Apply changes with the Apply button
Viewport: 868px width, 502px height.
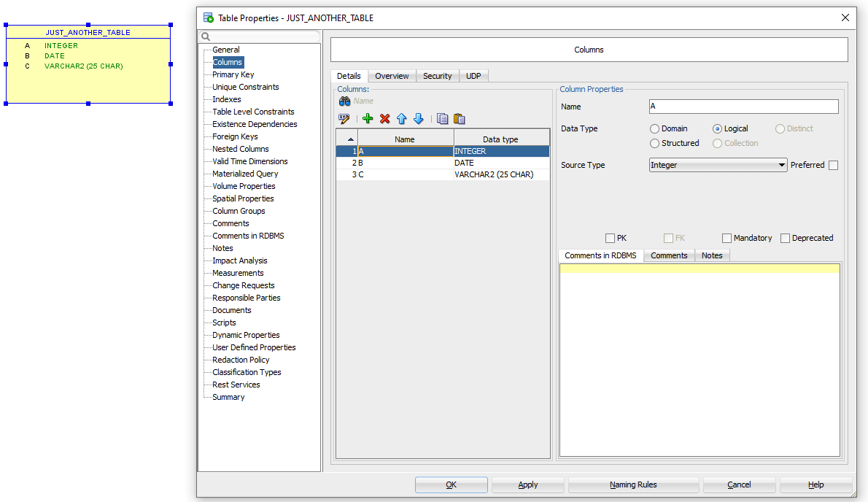pos(527,484)
